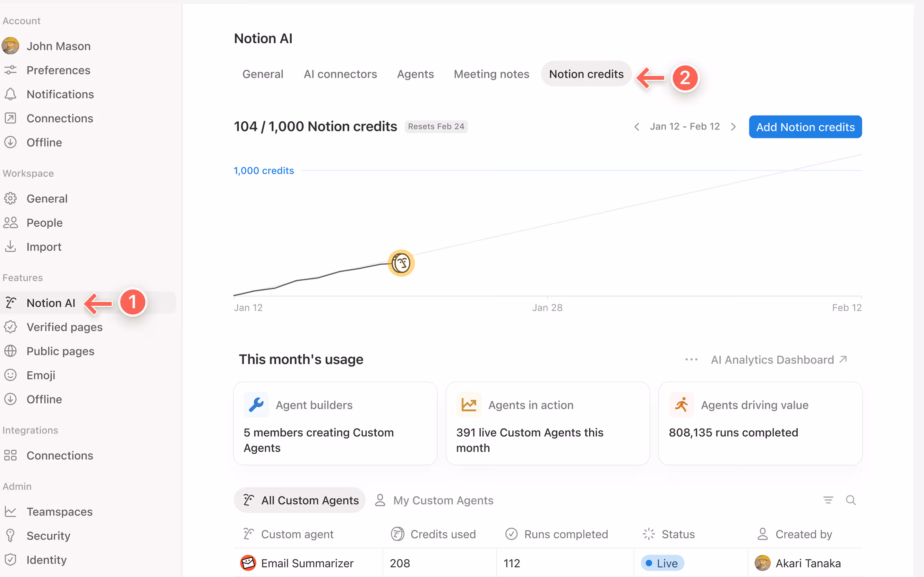The width and height of the screenshot is (924, 577).
Task: Go to the previous date range with left chevron
Action: [637, 126]
